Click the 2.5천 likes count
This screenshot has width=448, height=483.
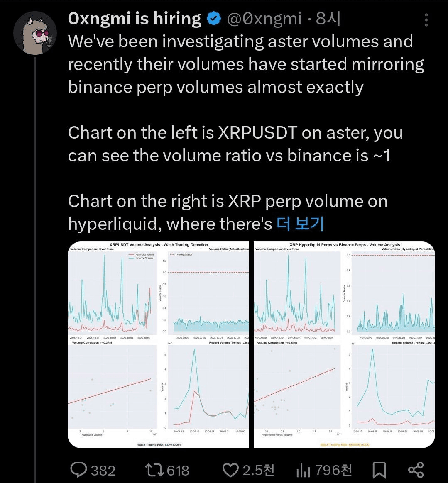click(258, 470)
